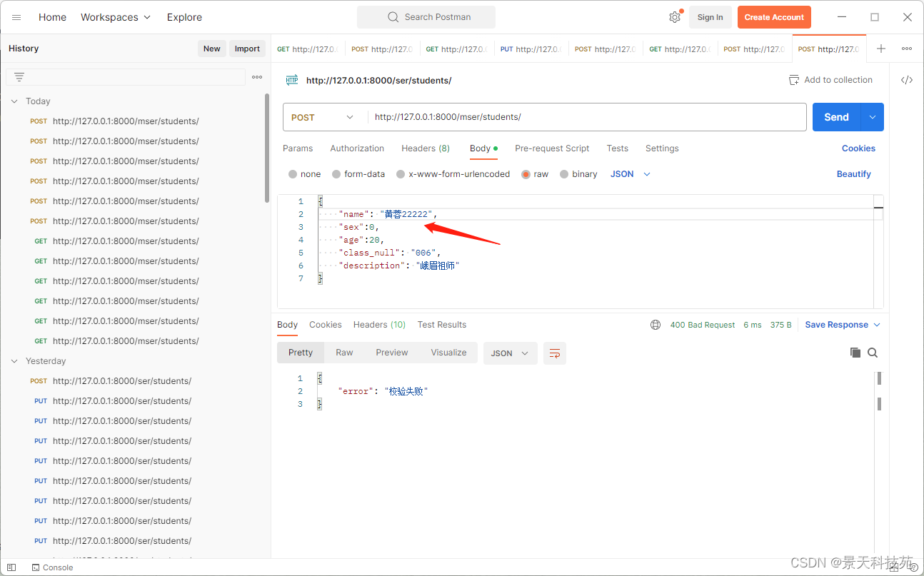Add a new request tab with plus
This screenshot has height=576, width=924.
coord(881,49)
